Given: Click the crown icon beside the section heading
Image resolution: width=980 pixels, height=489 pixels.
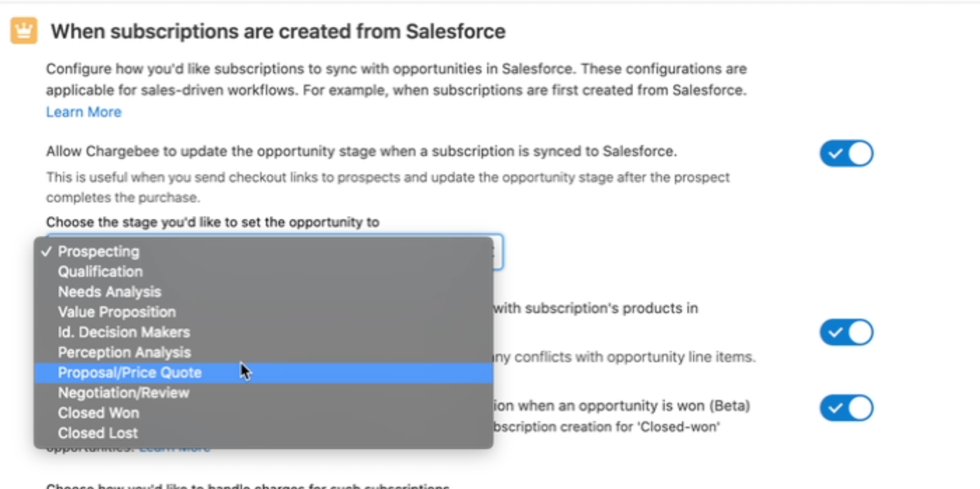Looking at the screenshot, I should pyautogui.click(x=24, y=31).
